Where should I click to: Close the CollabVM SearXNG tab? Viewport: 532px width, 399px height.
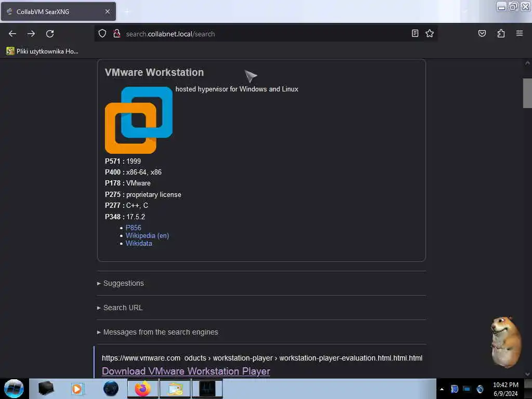coord(108,12)
